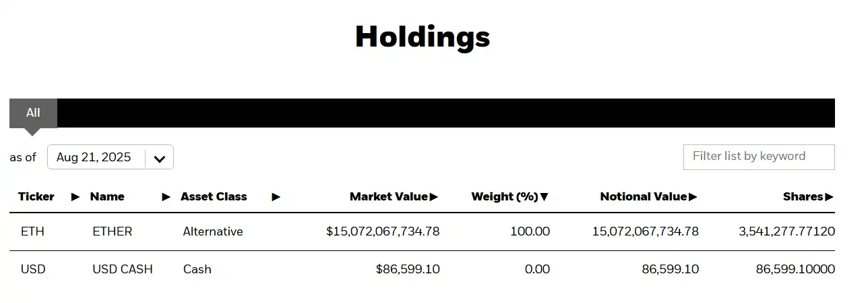868x303 pixels.
Task: Sort by Ticker column arrow
Action: point(75,197)
